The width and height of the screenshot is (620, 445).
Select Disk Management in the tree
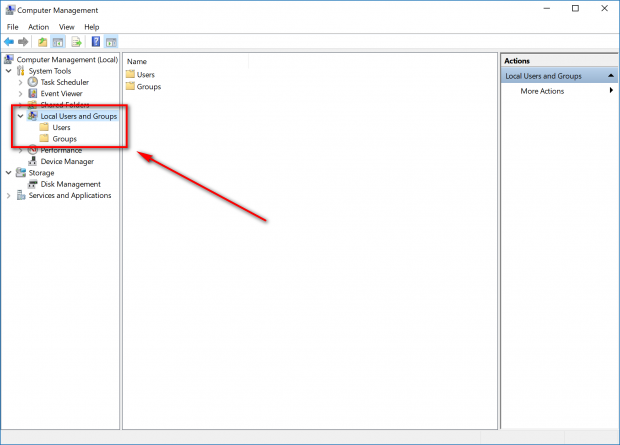(x=70, y=184)
